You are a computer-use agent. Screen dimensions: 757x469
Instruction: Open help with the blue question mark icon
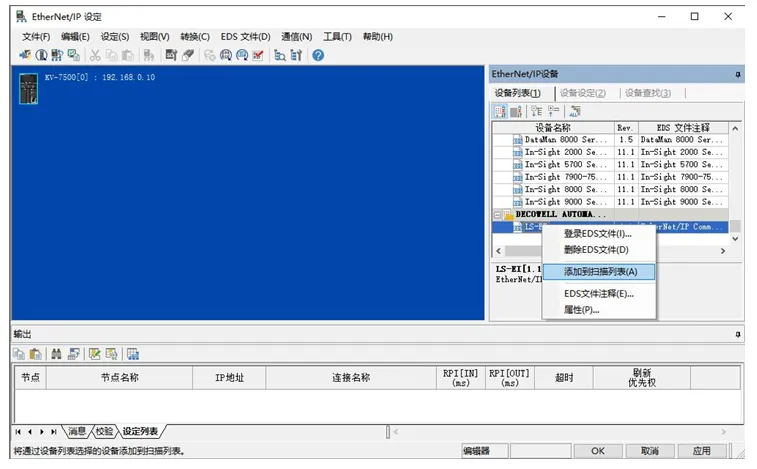(318, 56)
